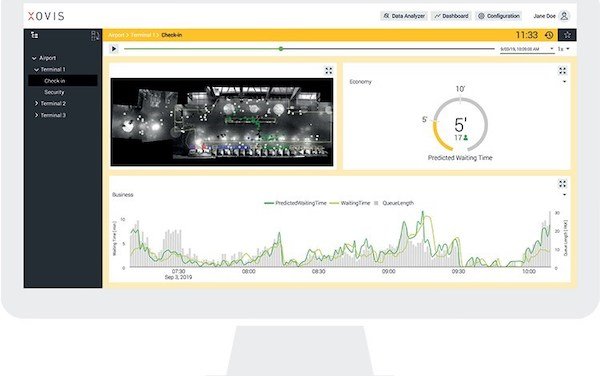The height and width of the screenshot is (376, 600).
Task: Collapse the Airport tree node
Action: [34, 58]
